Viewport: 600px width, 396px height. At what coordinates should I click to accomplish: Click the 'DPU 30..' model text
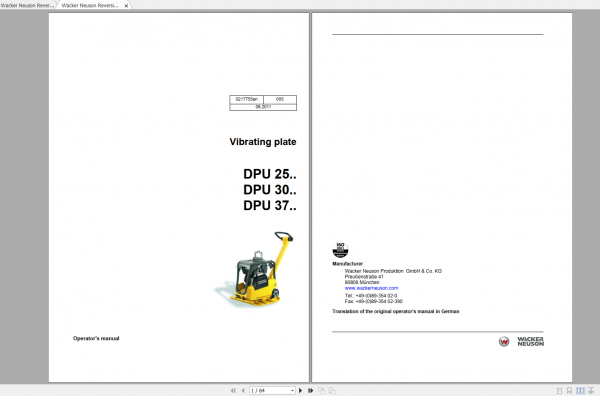270,190
